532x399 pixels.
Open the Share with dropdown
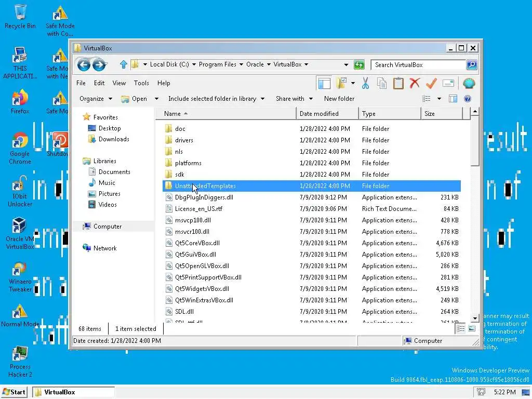click(x=294, y=99)
